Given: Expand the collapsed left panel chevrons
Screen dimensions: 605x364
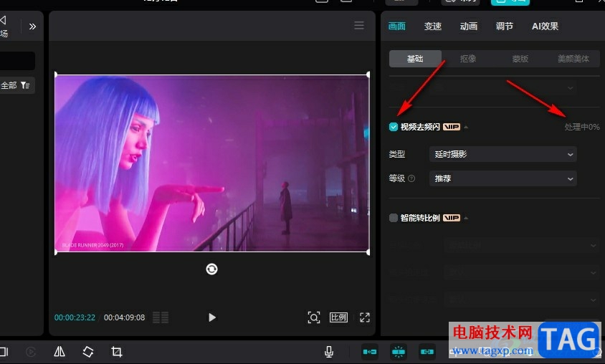Looking at the screenshot, I should click(32, 27).
